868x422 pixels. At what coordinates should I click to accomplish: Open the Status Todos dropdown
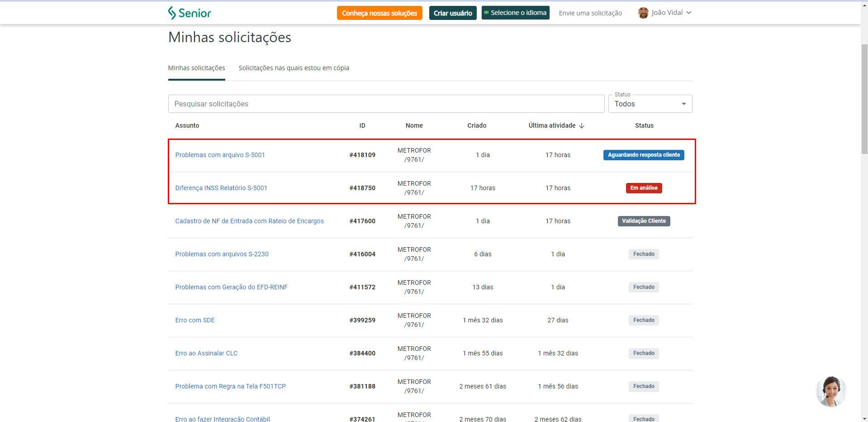(x=650, y=104)
